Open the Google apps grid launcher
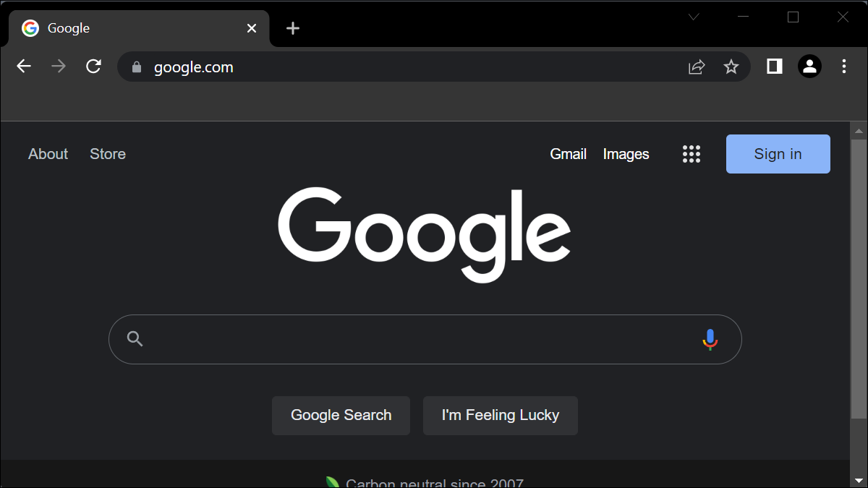This screenshot has width=868, height=488. [692, 154]
